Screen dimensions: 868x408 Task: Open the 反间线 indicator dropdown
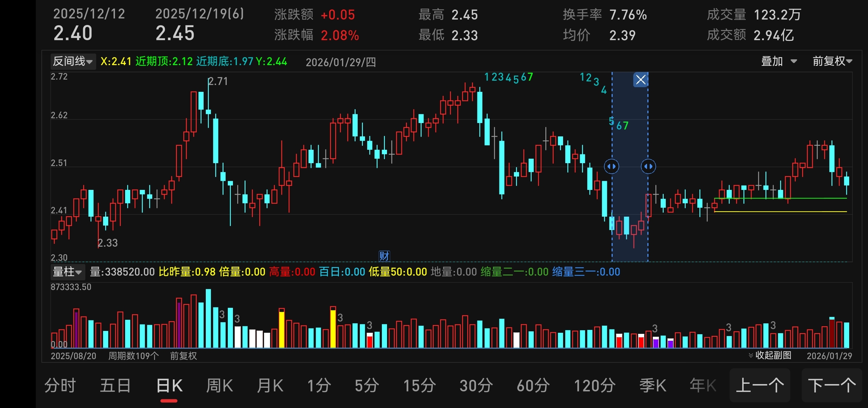click(x=73, y=61)
